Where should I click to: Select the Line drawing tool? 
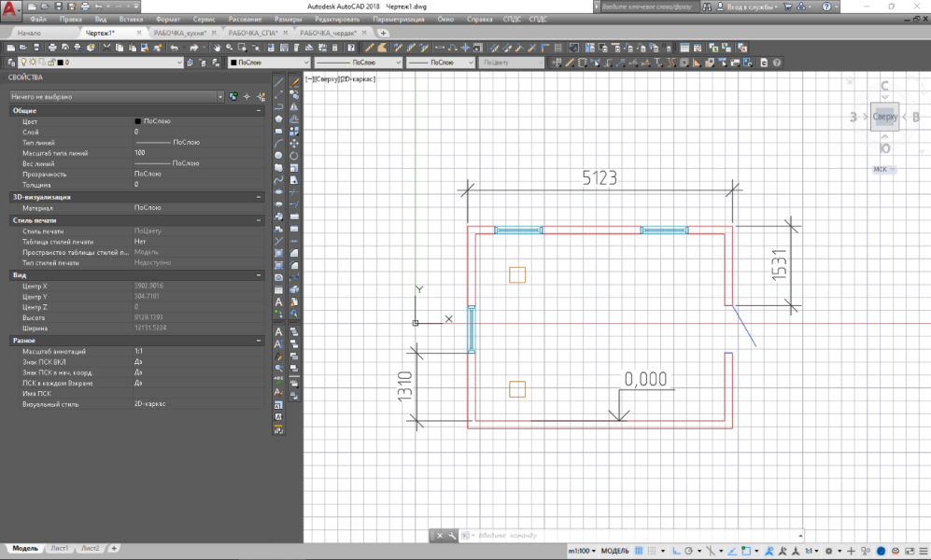click(x=278, y=82)
